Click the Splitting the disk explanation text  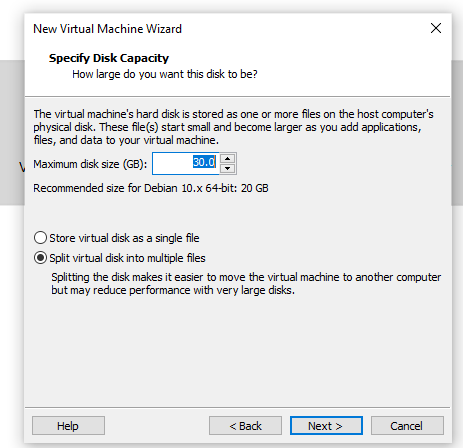[x=246, y=284]
